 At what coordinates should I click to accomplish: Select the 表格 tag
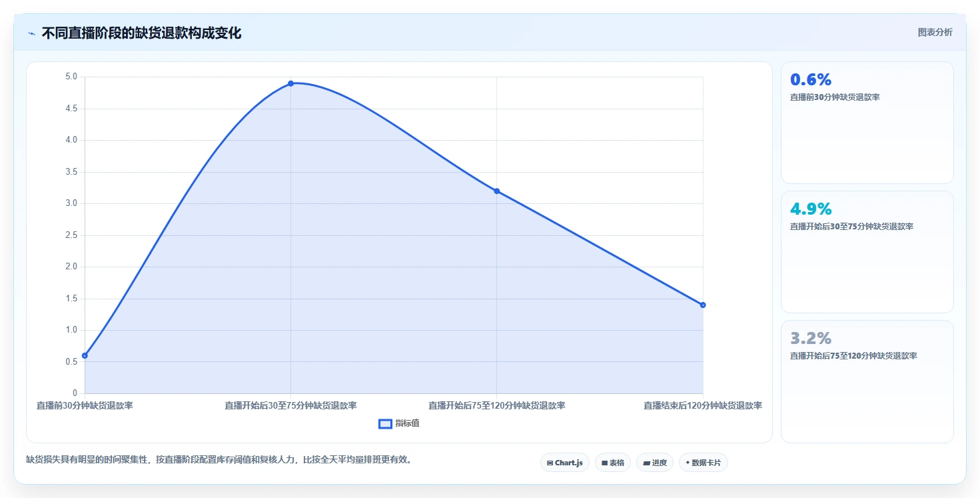(x=613, y=463)
